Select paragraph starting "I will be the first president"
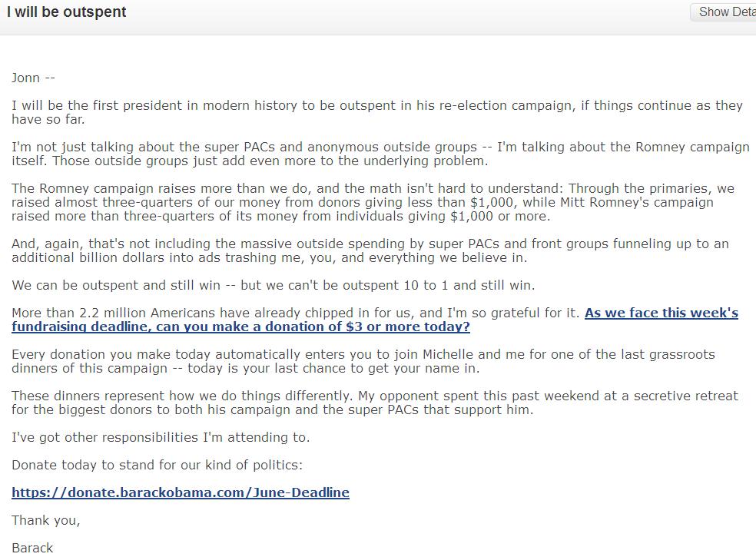756x557 pixels. [x=376, y=112]
